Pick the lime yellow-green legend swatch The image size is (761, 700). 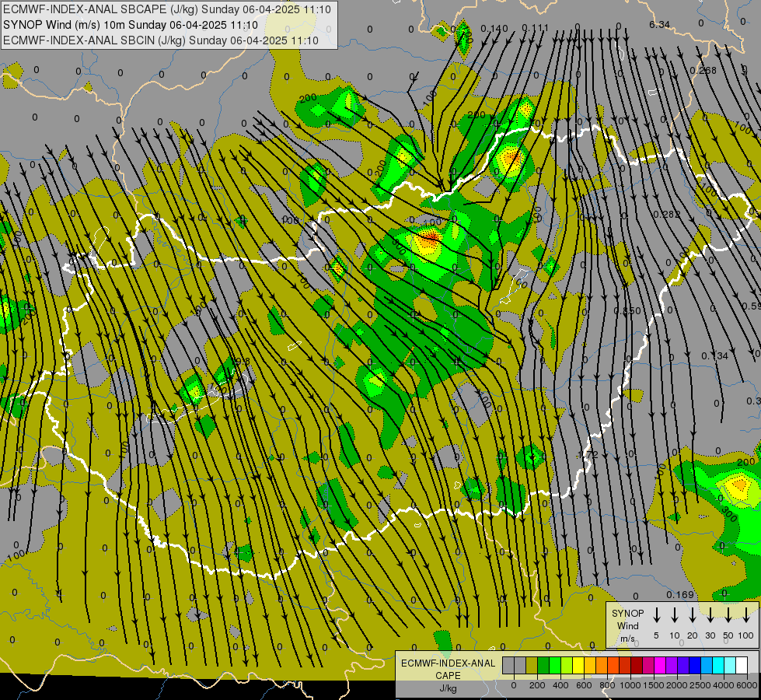click(567, 666)
